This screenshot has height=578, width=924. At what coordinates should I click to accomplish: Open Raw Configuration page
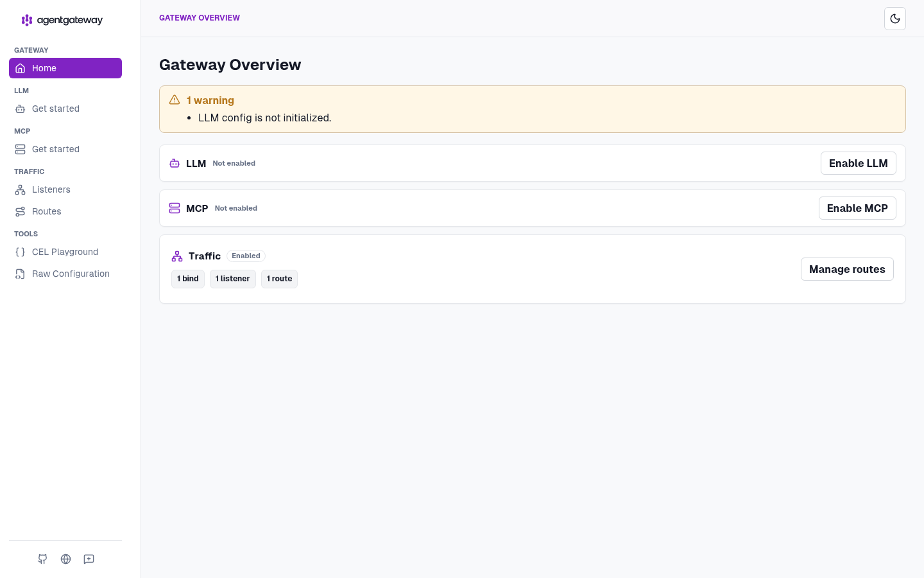tap(65, 274)
